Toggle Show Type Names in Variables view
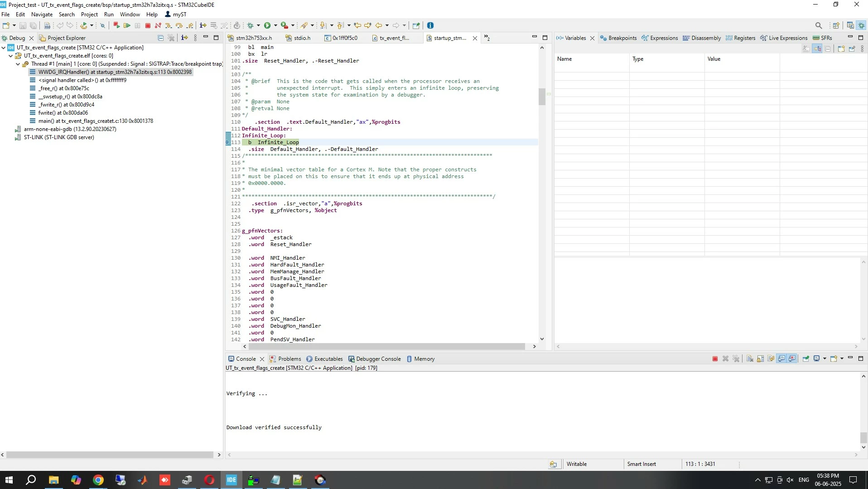 point(806,49)
